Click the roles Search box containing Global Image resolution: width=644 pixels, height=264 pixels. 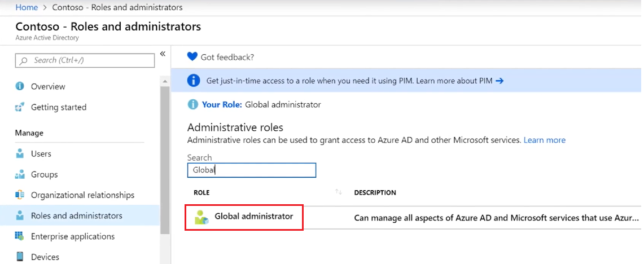251,170
